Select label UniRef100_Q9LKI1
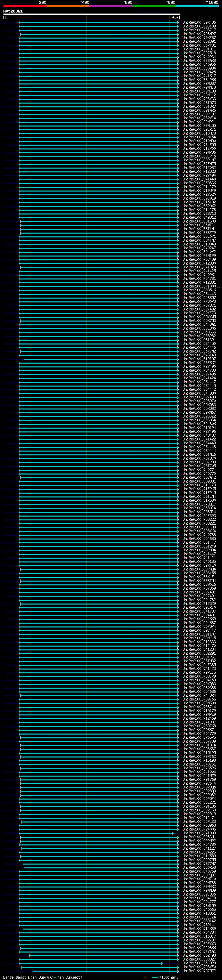 tap(199, 129)
